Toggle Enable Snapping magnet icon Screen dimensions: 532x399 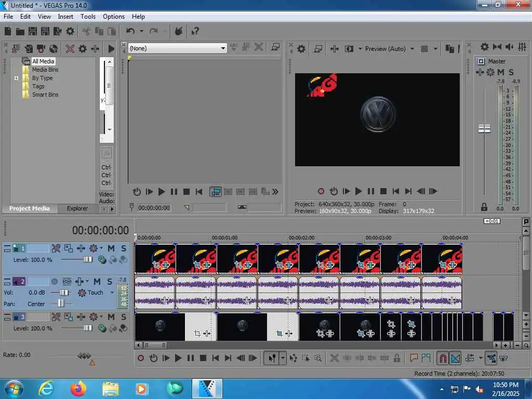pyautogui.click(x=443, y=358)
